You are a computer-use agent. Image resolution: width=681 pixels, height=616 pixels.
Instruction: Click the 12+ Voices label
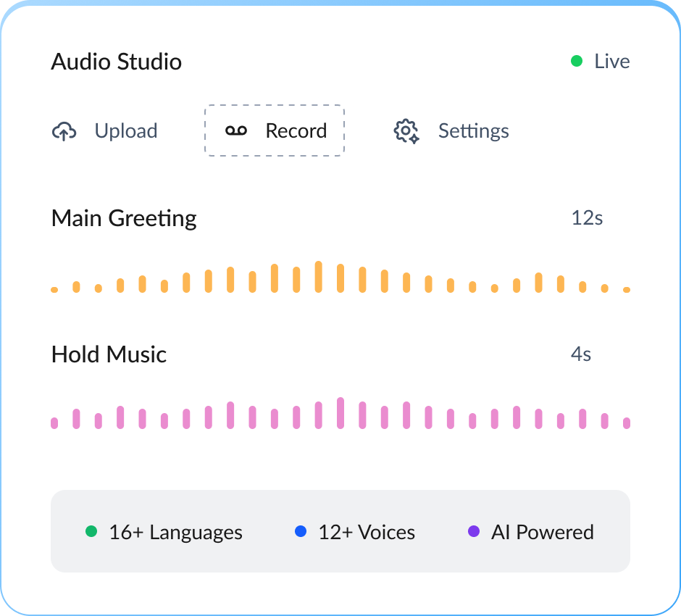[367, 533]
